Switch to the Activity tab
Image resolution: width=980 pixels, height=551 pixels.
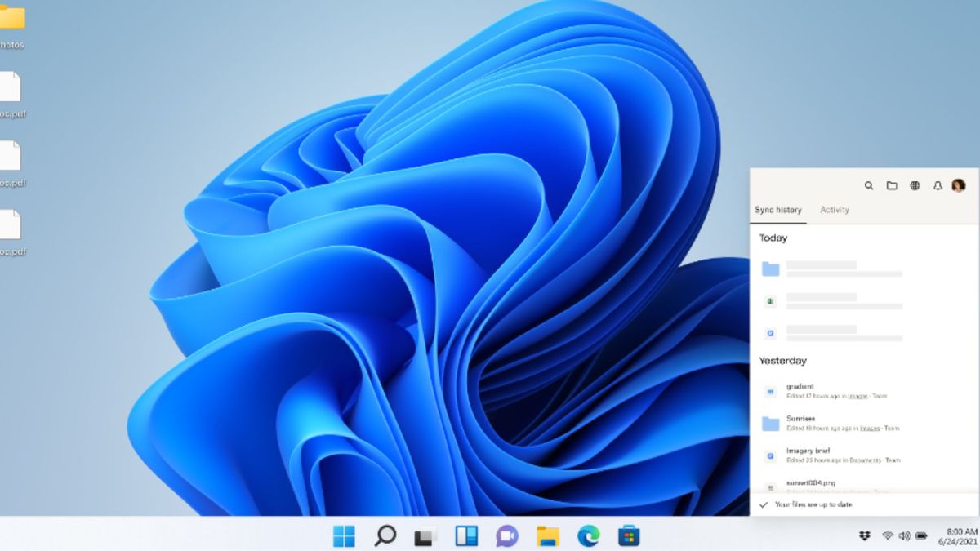[835, 210]
